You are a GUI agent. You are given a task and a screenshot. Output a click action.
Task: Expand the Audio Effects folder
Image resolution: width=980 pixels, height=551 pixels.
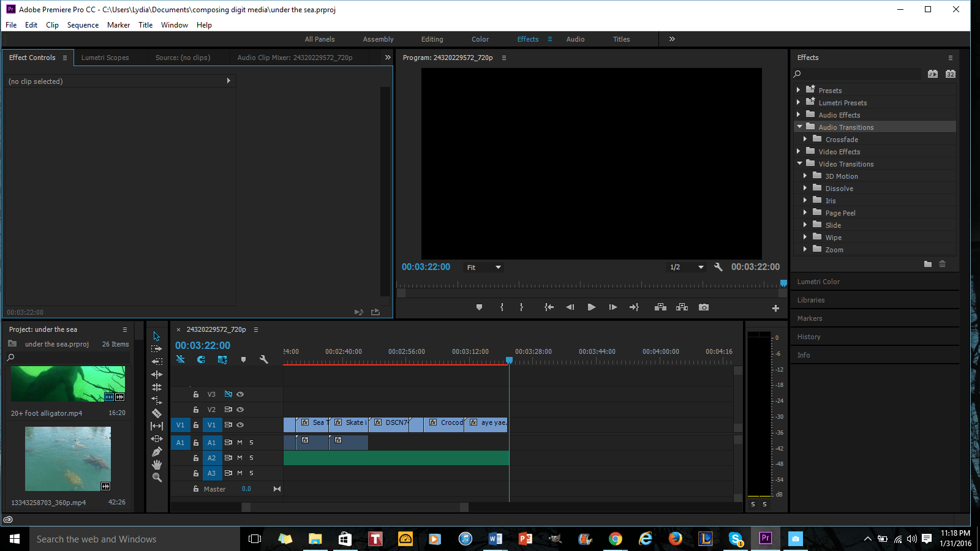798,114
